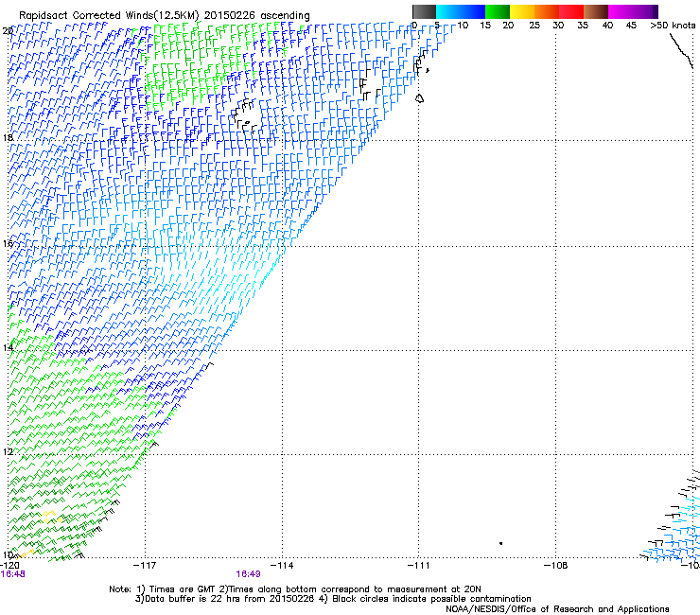Click the '30' legend speed label
The height and width of the screenshot is (615, 700).
pos(558,26)
